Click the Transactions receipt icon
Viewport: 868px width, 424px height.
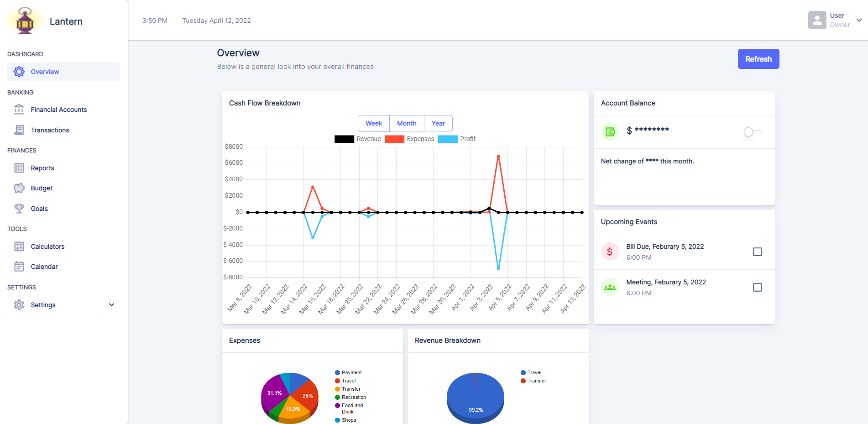coord(19,130)
